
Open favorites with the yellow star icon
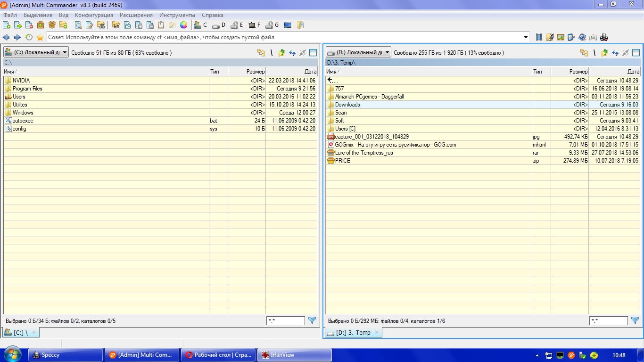[x=40, y=37]
